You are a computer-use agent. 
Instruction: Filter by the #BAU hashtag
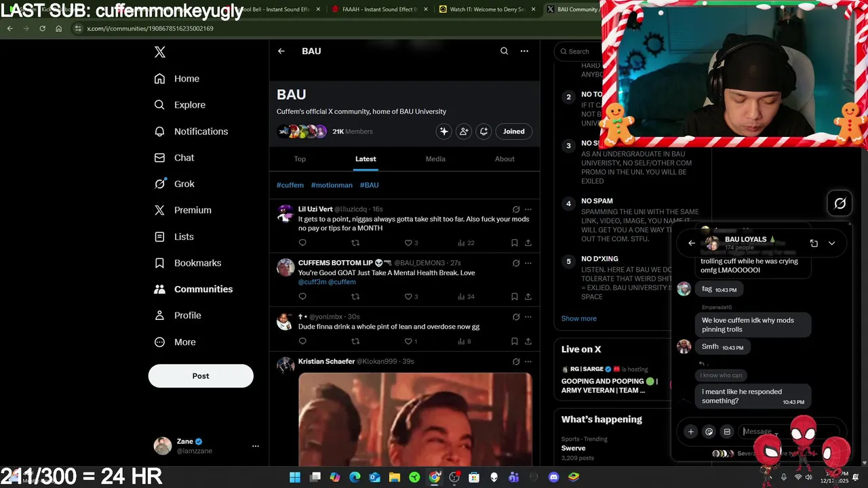point(370,185)
